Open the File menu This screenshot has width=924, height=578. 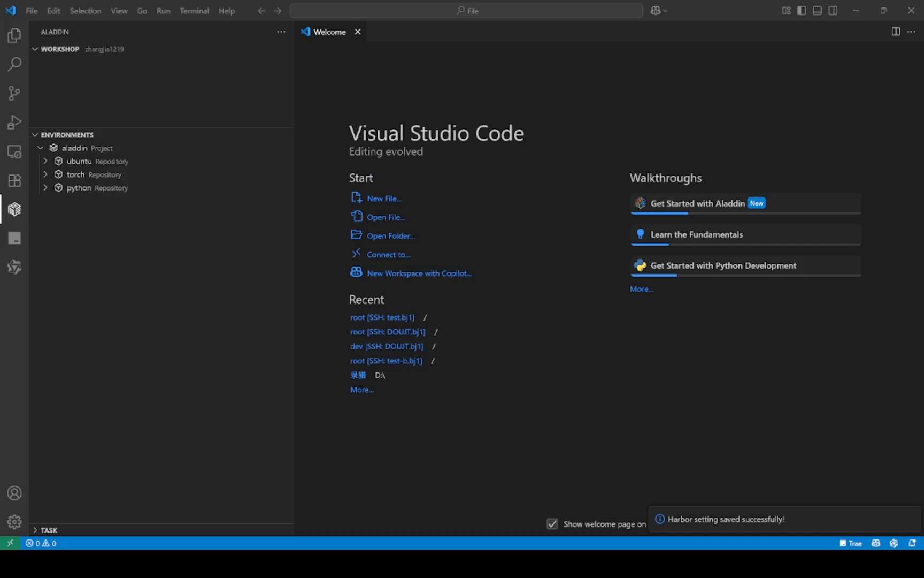[x=32, y=11]
